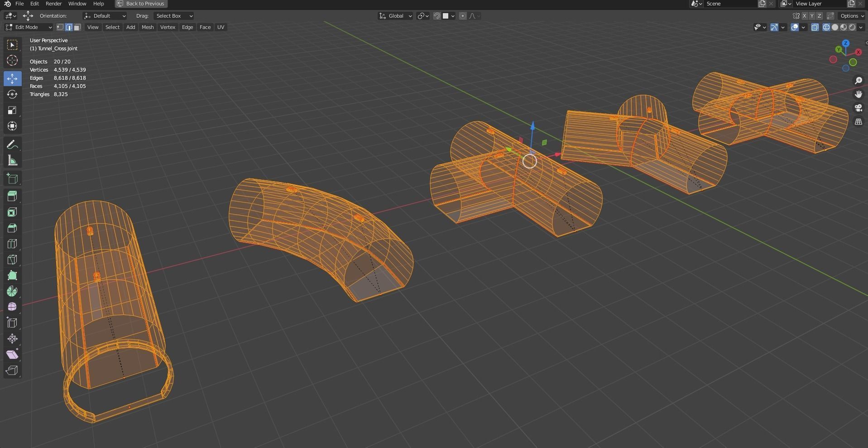Open Global transform orientation dropdown
Viewport: 868px width, 448px height.
[395, 16]
